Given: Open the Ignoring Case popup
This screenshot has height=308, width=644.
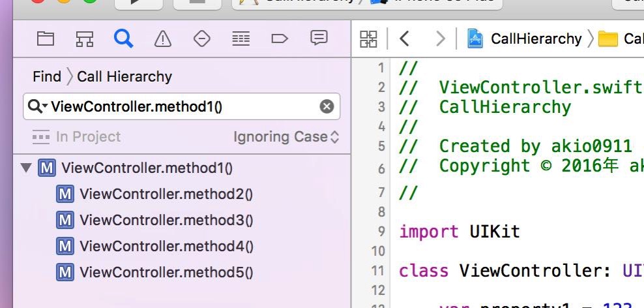Looking at the screenshot, I should tap(286, 137).
